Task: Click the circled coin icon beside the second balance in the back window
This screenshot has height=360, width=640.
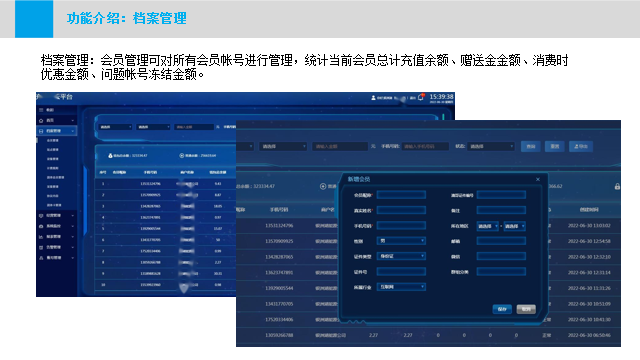Action: tap(182, 156)
